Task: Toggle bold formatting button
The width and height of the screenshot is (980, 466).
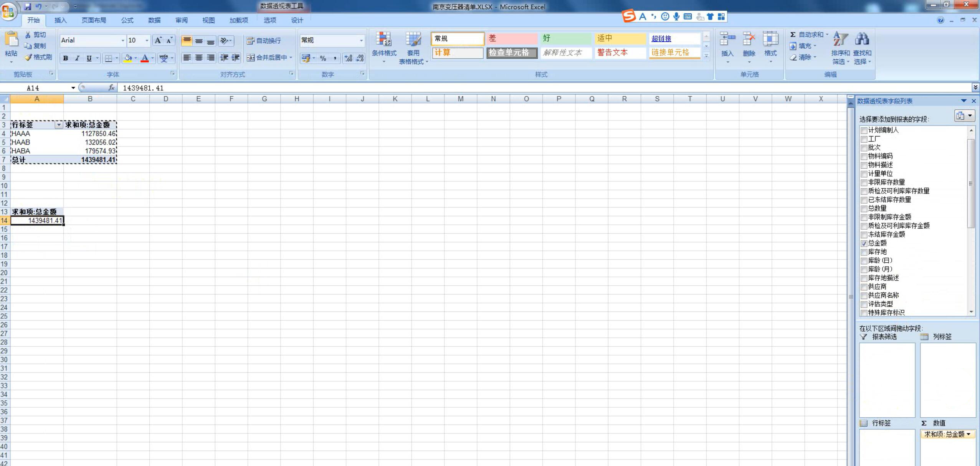Action: pos(66,58)
